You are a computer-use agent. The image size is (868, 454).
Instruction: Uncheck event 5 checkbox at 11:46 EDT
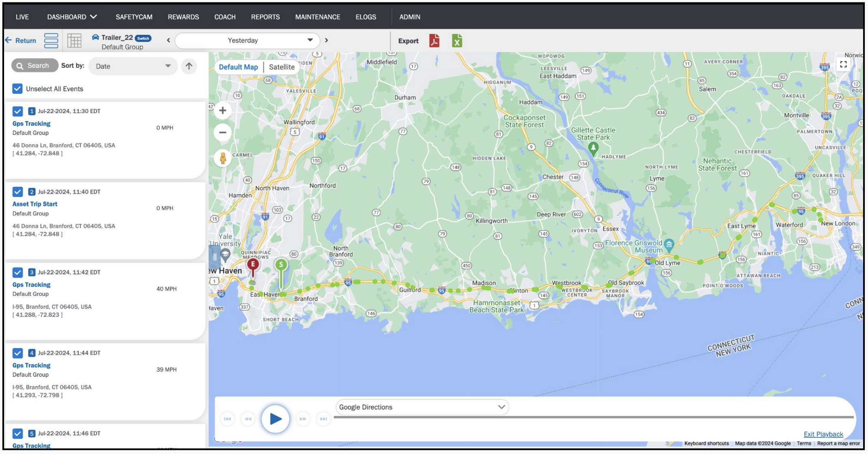pos(17,433)
